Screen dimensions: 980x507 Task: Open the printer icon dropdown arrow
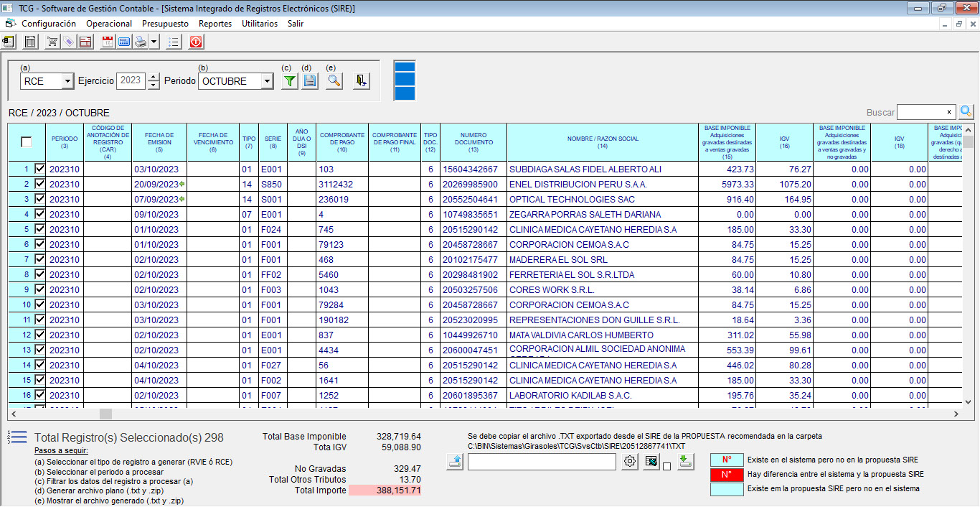[x=154, y=42]
